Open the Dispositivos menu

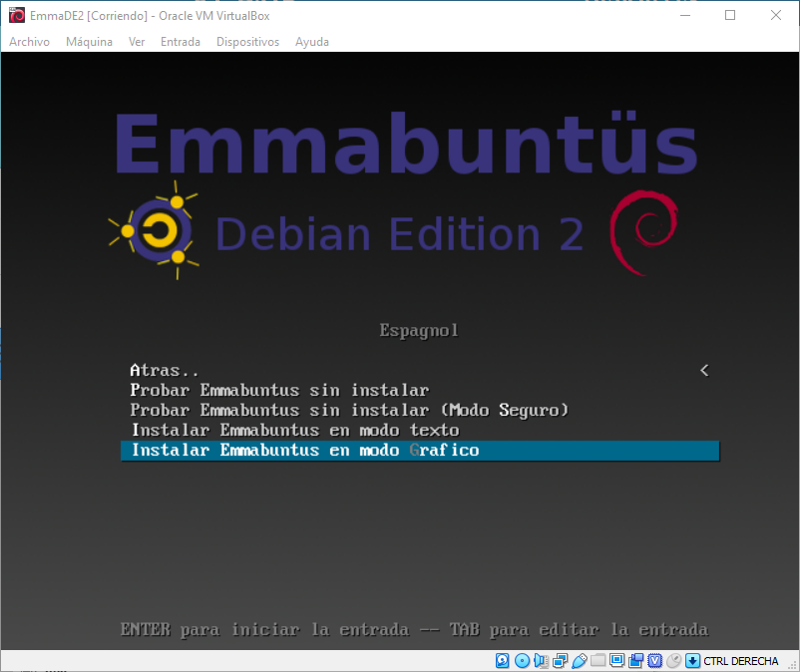click(247, 42)
